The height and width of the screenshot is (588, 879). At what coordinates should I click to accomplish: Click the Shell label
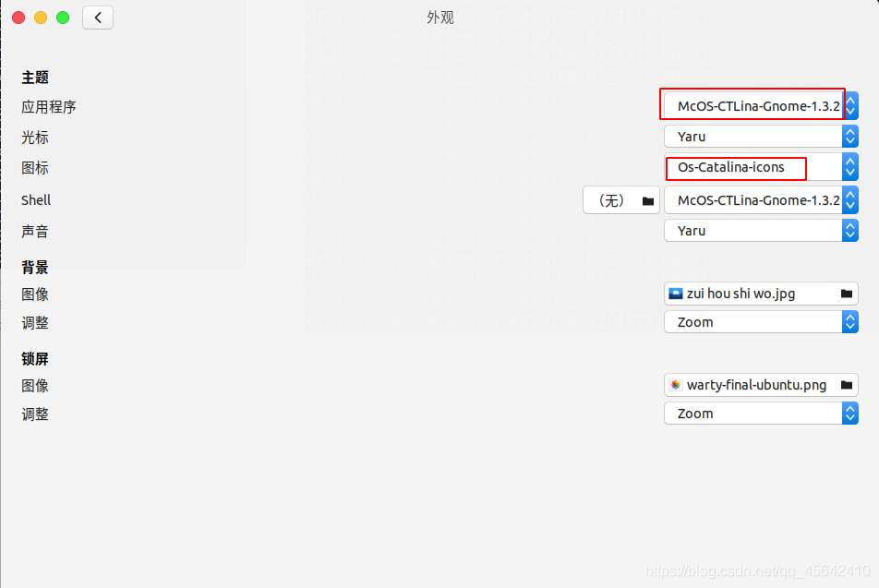36,199
